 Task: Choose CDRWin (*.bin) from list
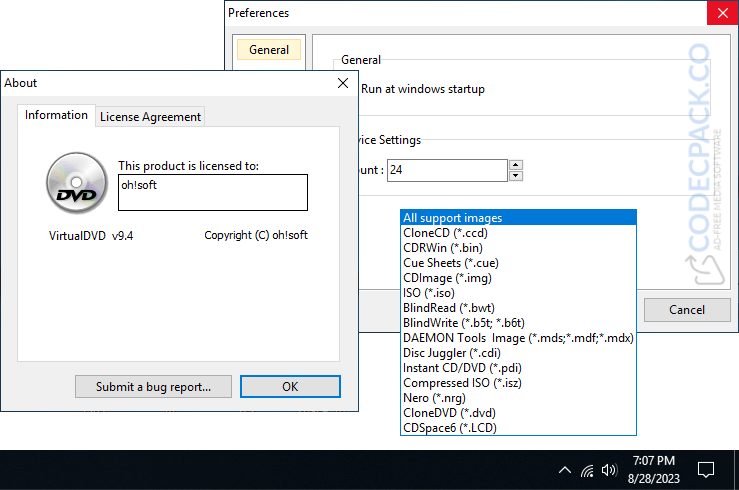(x=518, y=248)
